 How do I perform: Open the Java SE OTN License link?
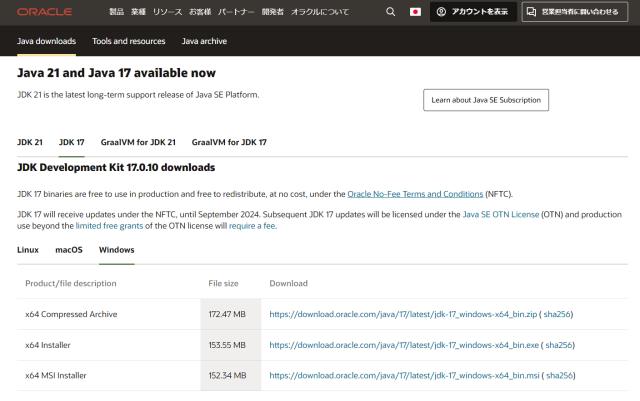point(500,214)
